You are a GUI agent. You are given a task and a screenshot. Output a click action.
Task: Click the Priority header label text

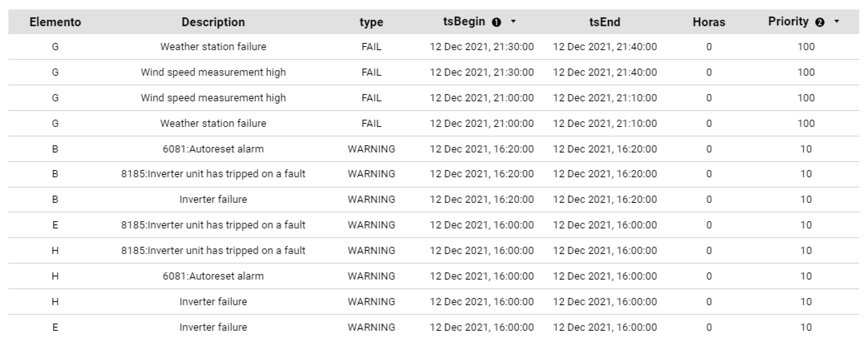pyautogui.click(x=788, y=22)
